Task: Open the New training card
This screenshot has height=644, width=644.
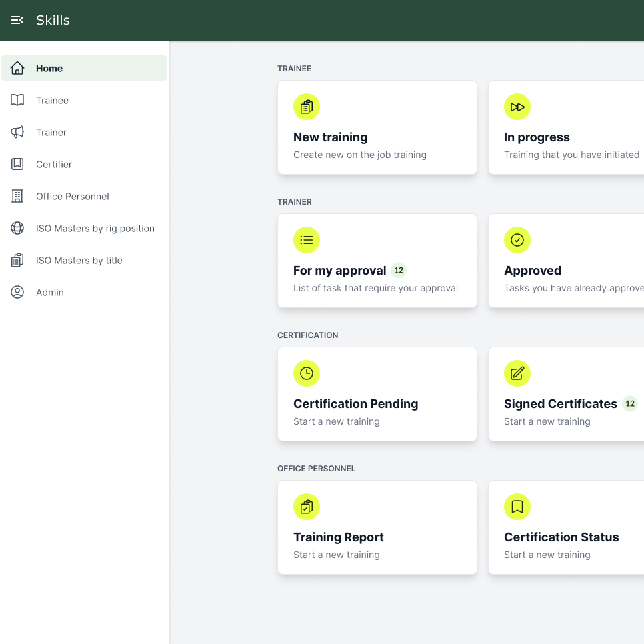Action: click(x=377, y=127)
